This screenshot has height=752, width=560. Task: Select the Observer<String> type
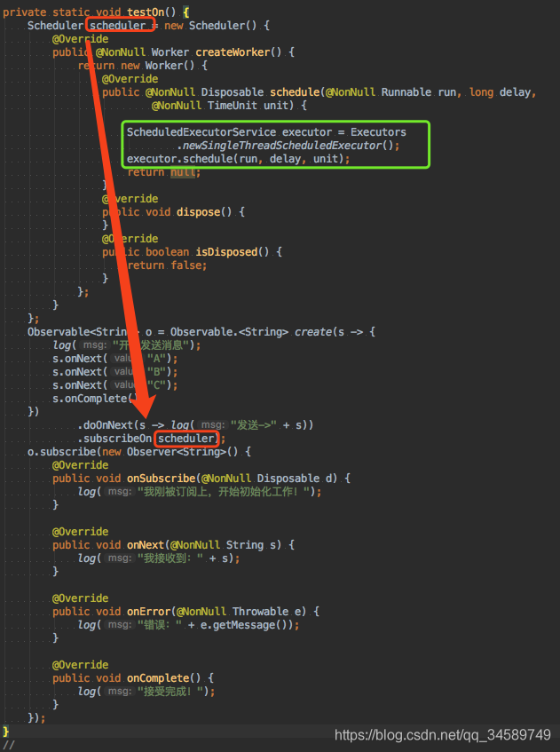point(177,452)
